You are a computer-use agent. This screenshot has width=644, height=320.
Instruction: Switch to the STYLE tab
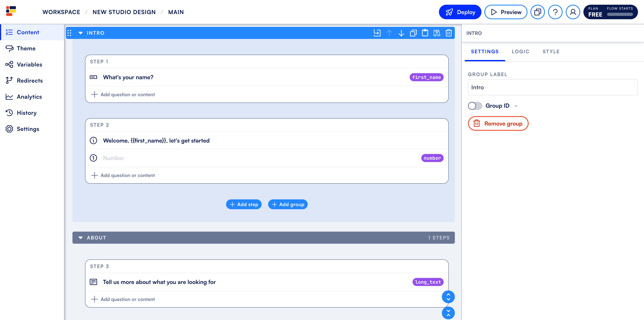point(551,51)
